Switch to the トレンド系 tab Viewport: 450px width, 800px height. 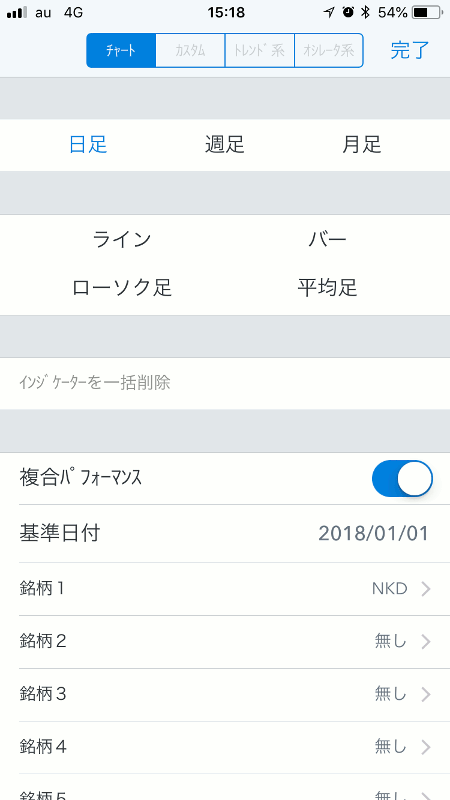(260, 51)
